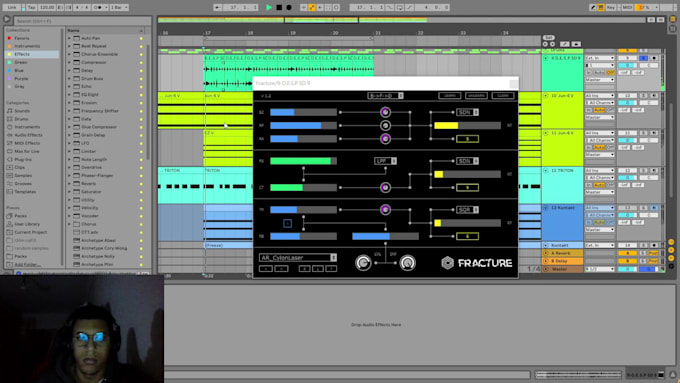Expand the Echo device entry
The height and width of the screenshot is (383, 680).
tap(69, 86)
